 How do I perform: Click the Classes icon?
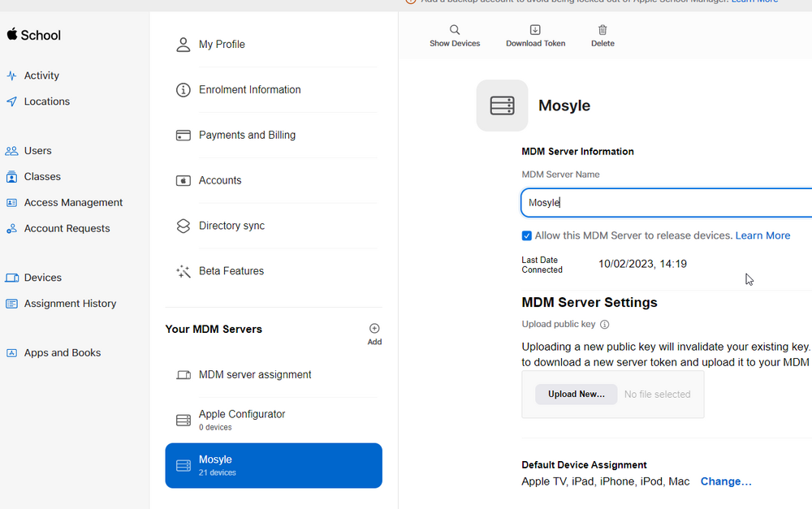[11, 177]
